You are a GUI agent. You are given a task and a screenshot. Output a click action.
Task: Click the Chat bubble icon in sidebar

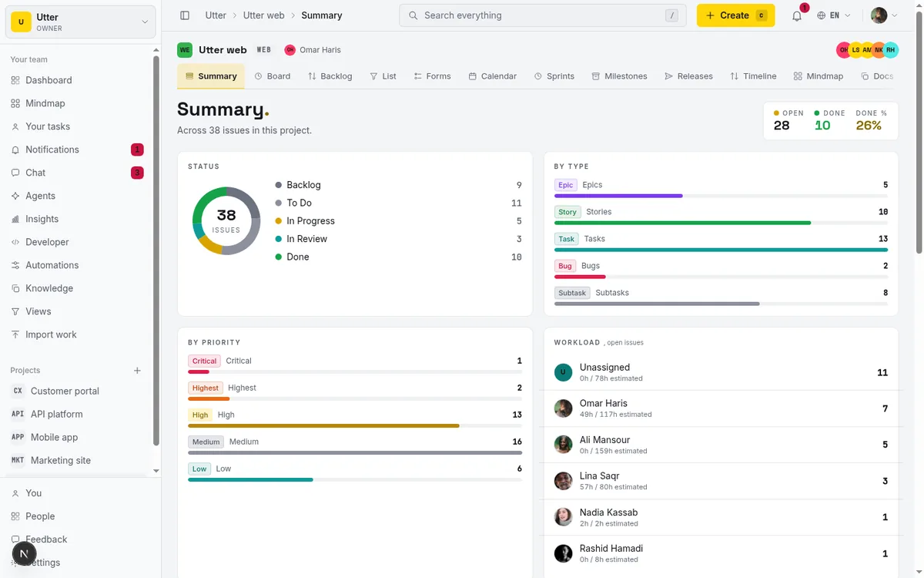pos(15,173)
